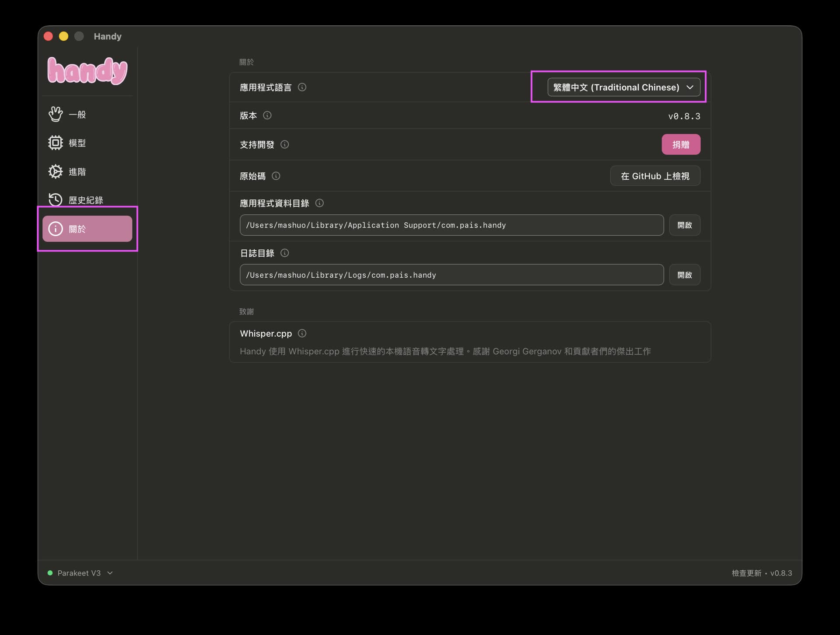The width and height of the screenshot is (840, 635).
Task: Click the chip icon beside 模型
Action: click(56, 143)
